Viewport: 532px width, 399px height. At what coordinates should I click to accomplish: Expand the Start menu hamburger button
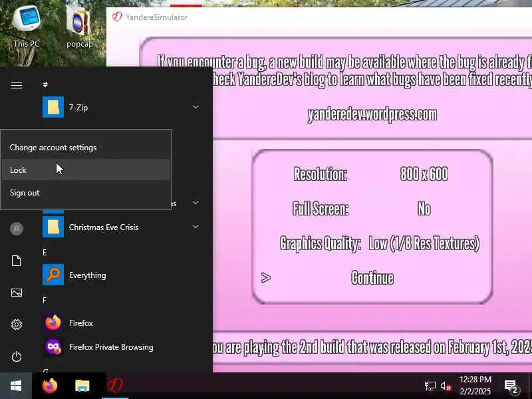(17, 85)
